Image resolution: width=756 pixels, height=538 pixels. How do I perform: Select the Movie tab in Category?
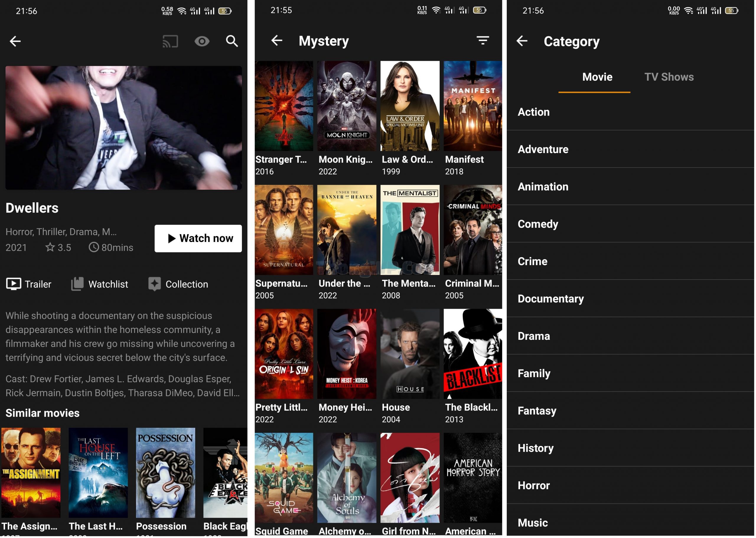[597, 76]
